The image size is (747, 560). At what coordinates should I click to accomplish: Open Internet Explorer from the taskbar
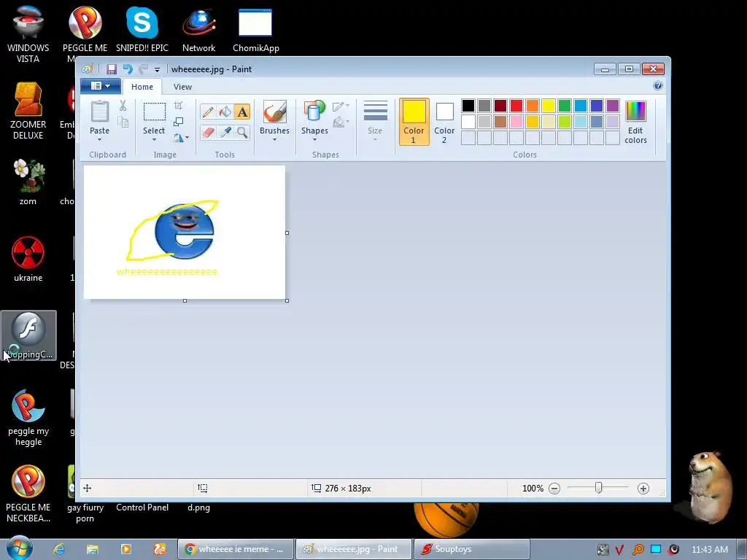coord(59,549)
